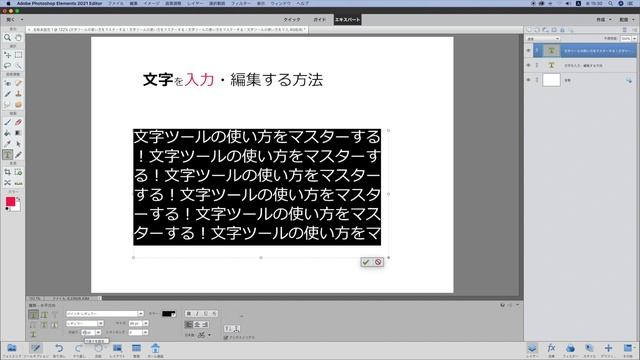
Task: Switch to Quick mode tab
Action: (x=292, y=20)
